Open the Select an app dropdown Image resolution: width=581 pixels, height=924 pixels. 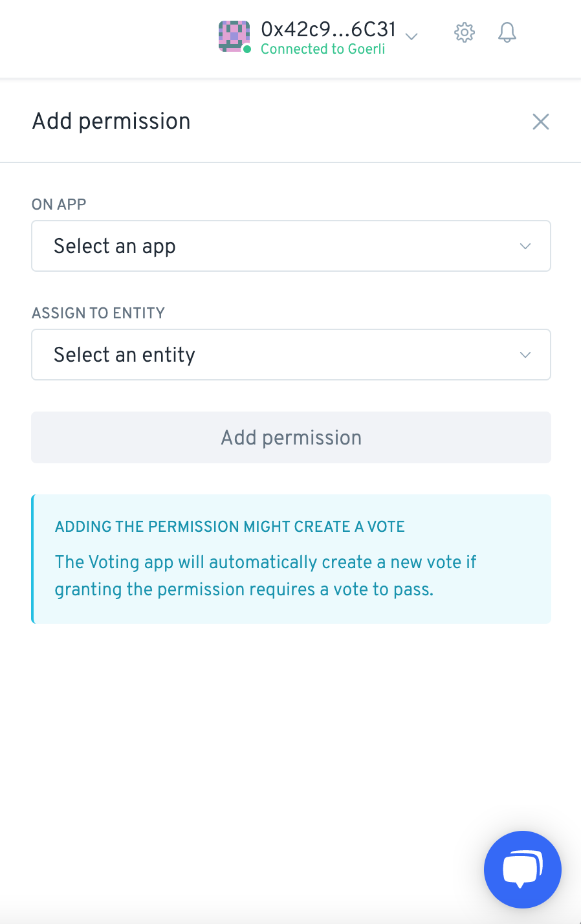click(x=291, y=246)
